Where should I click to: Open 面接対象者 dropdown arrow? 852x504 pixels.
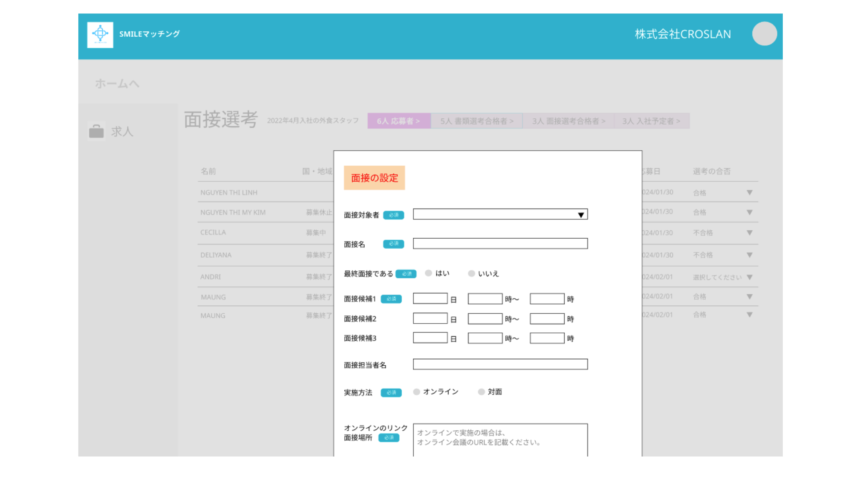point(581,215)
